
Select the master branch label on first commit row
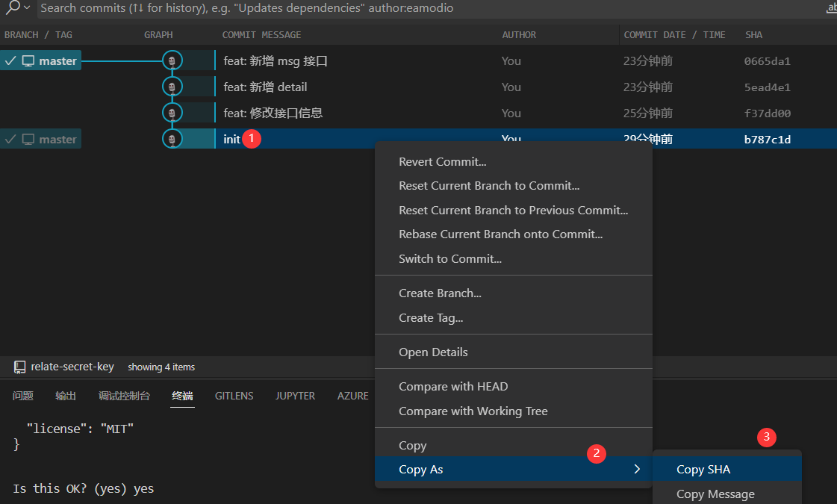[40, 60]
